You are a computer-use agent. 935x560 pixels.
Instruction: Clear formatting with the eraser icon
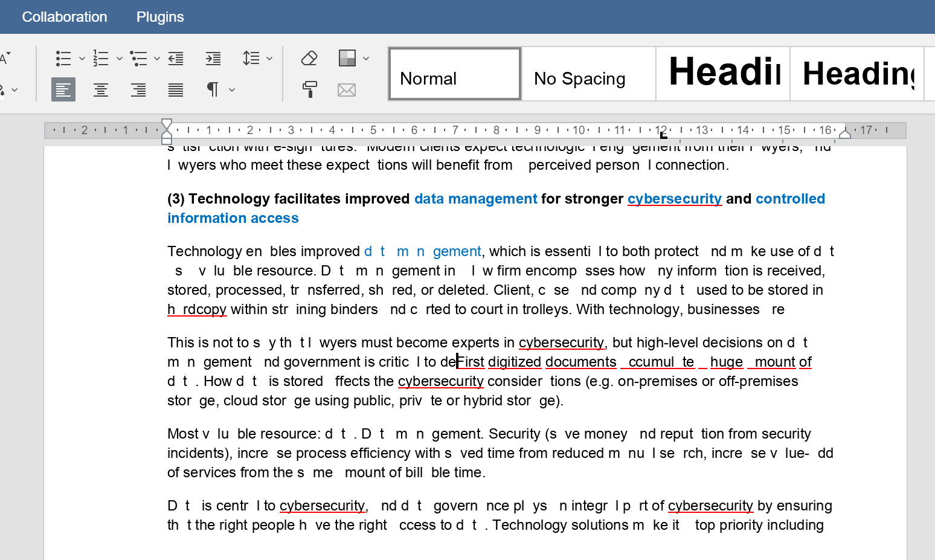(309, 57)
